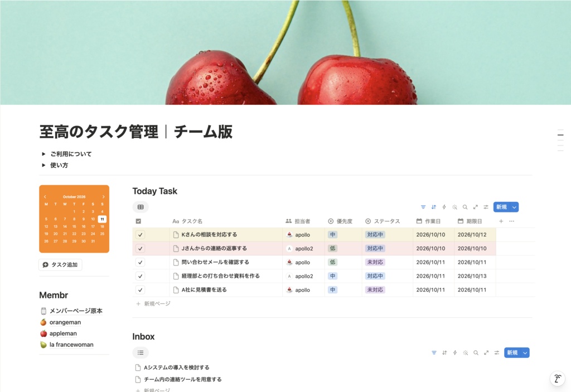This screenshot has height=392, width=571.
Task: Click the 期限日 column header
Action: (x=470, y=221)
